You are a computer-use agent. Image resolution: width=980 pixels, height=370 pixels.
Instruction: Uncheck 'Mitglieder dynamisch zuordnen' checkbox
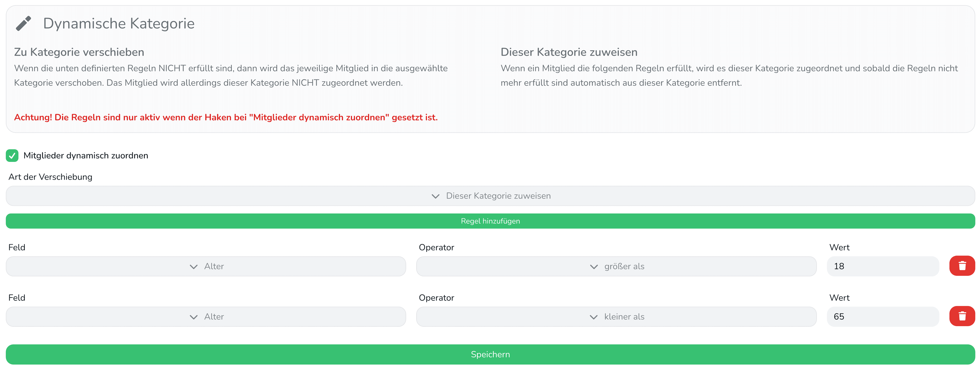12,156
